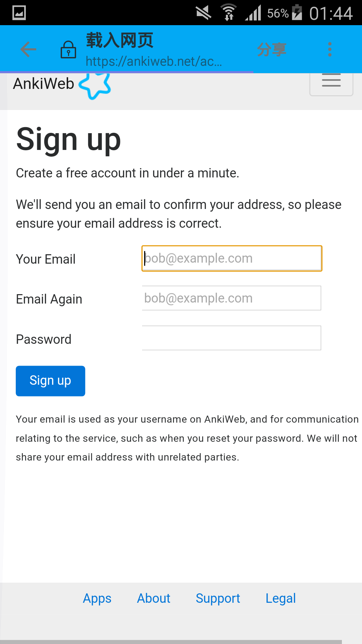Tap the battery indicator icon
Viewport: 362px width, 644px height.
297,13
